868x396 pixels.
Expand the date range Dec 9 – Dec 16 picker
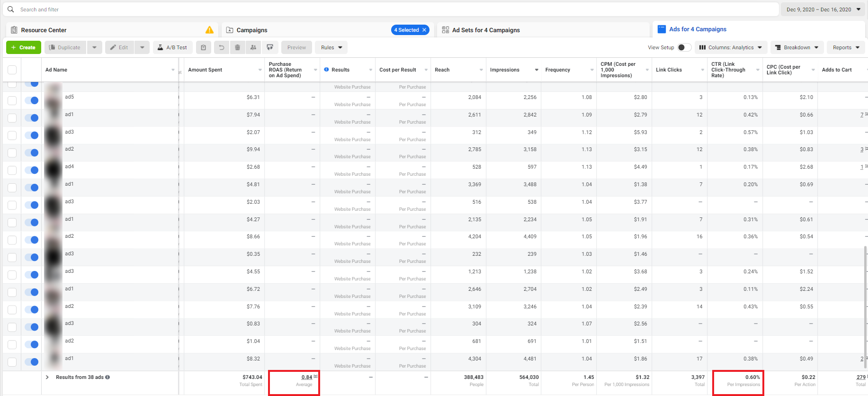[x=823, y=9]
